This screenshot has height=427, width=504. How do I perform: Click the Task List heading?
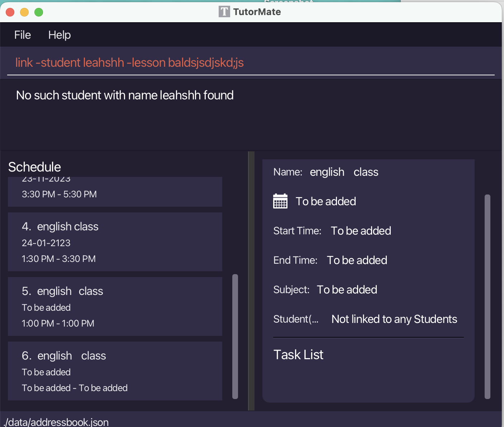tap(298, 355)
